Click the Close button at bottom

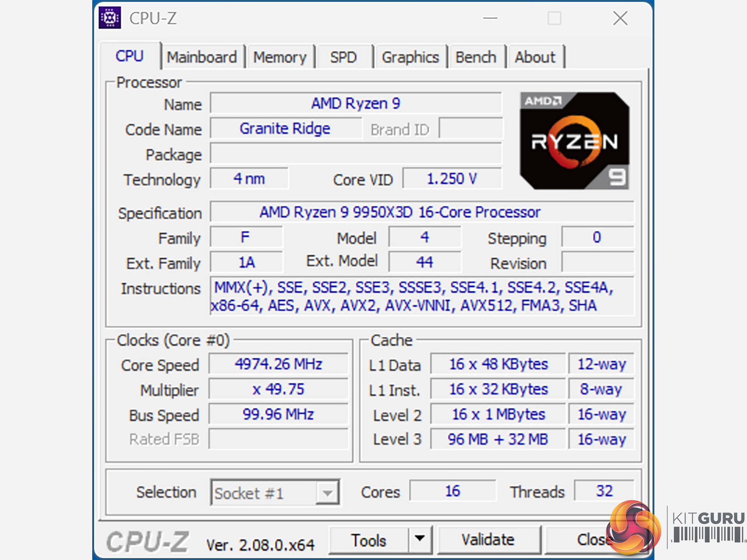(592, 540)
